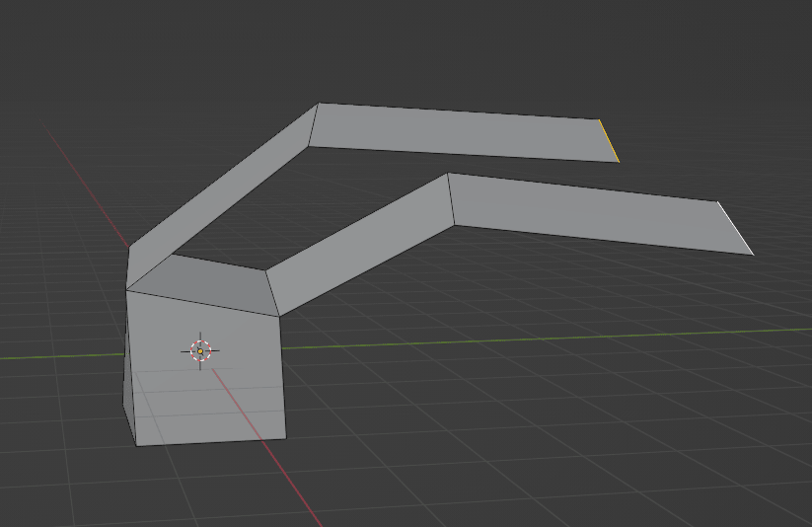Click empty background above the upper arm

click(x=444, y=49)
